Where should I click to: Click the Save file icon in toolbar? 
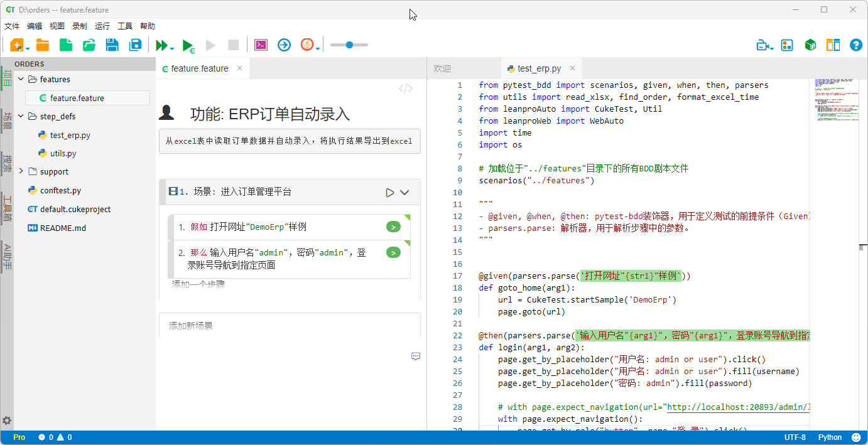(112, 45)
